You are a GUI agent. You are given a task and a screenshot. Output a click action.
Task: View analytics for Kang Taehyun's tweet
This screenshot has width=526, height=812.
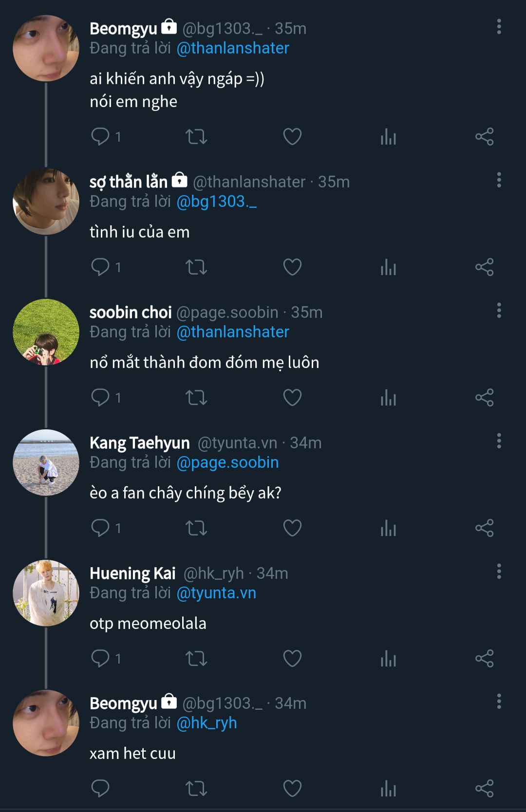388,528
